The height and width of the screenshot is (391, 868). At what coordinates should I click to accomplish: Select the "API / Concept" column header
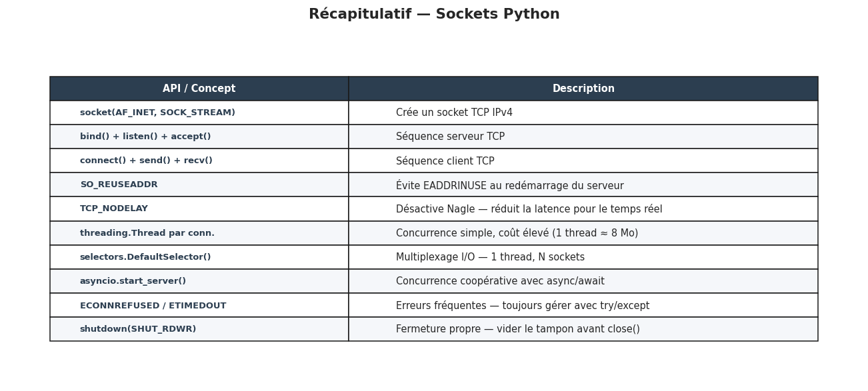(199, 89)
